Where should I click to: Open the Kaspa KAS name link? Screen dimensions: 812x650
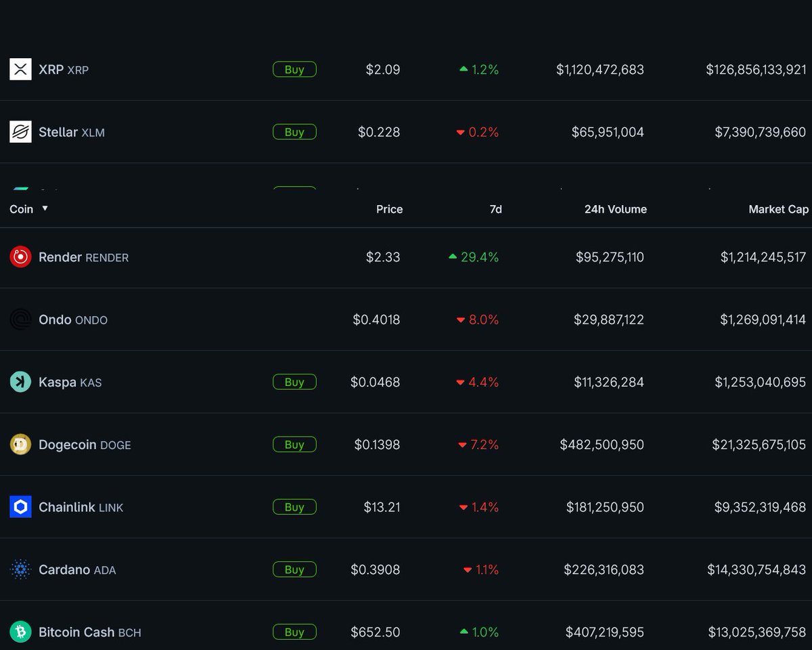70,382
